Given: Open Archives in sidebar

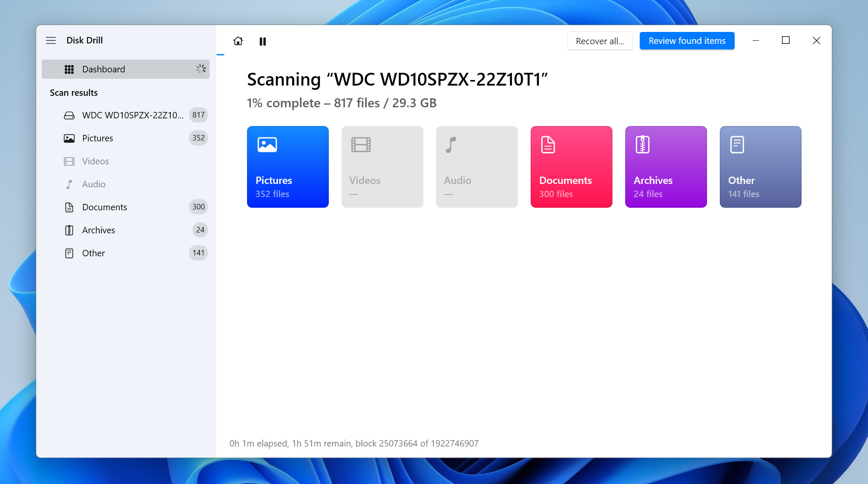Looking at the screenshot, I should pyautogui.click(x=126, y=230).
